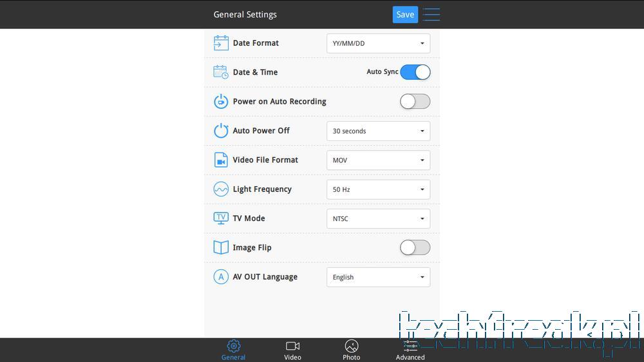Click the Power on Auto Recording label
Screen dimensions: 644x362
coord(279,102)
